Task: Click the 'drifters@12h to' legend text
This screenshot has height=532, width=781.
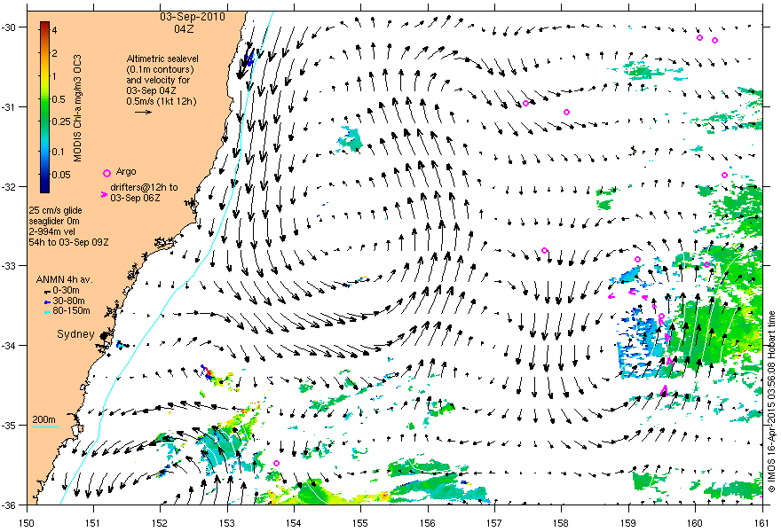Action: point(144,188)
